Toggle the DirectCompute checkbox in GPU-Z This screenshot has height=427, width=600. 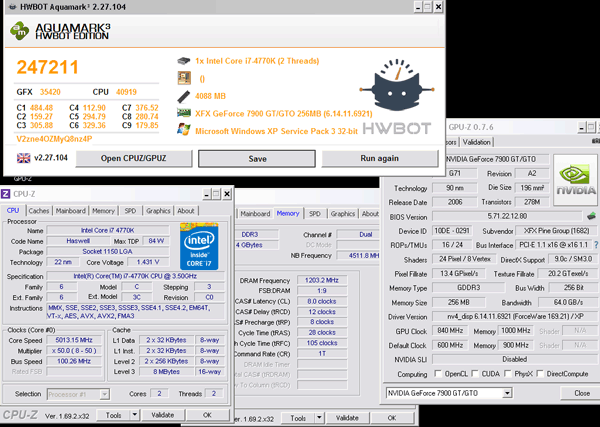pyautogui.click(x=540, y=373)
